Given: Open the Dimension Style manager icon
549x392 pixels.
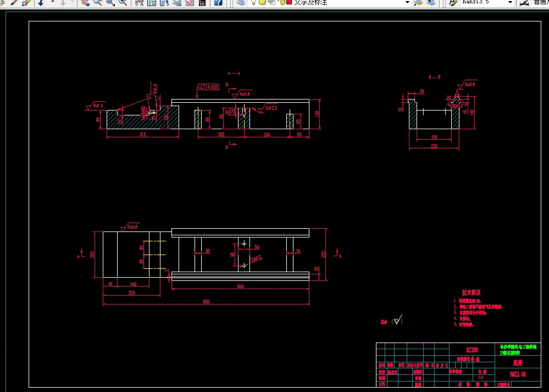Looking at the screenshot, I should pyautogui.click(x=524, y=2).
